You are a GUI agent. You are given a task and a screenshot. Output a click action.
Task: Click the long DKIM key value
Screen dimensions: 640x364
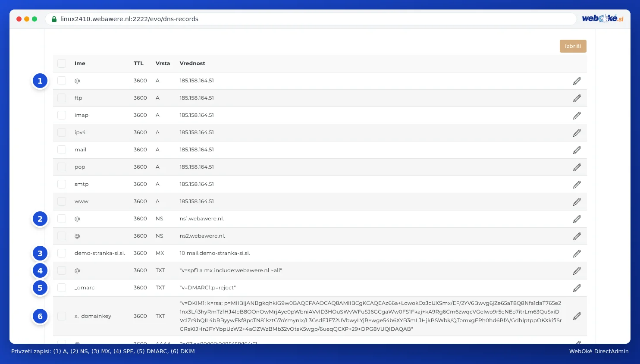coord(370,316)
